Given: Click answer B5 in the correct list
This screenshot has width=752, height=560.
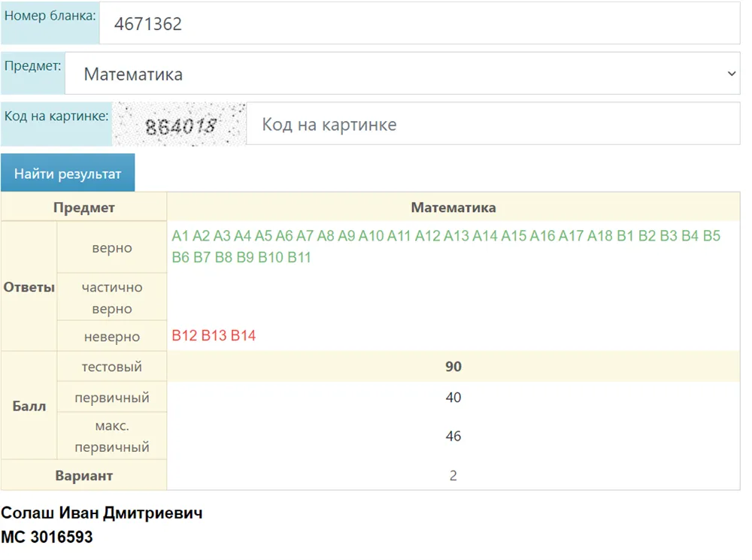Looking at the screenshot, I should [711, 236].
